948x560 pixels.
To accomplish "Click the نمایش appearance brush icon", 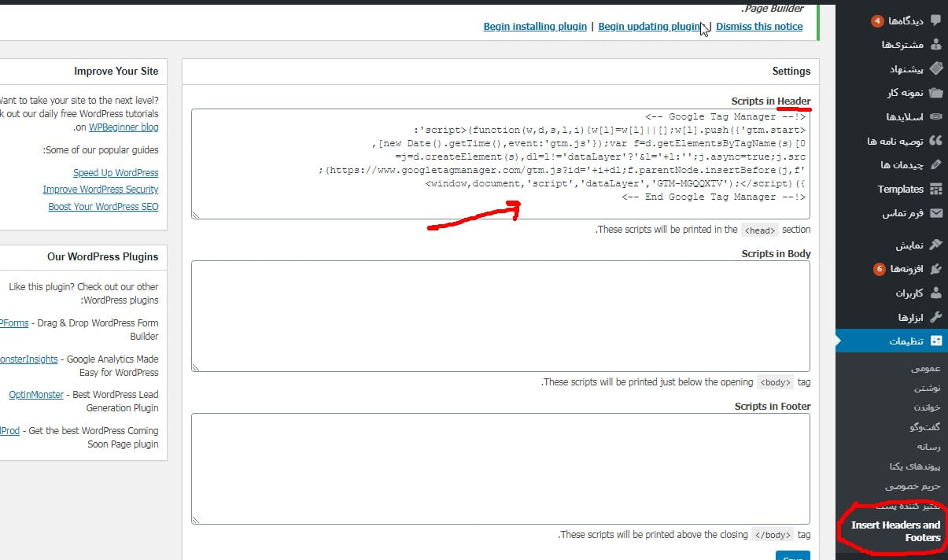I will point(935,245).
